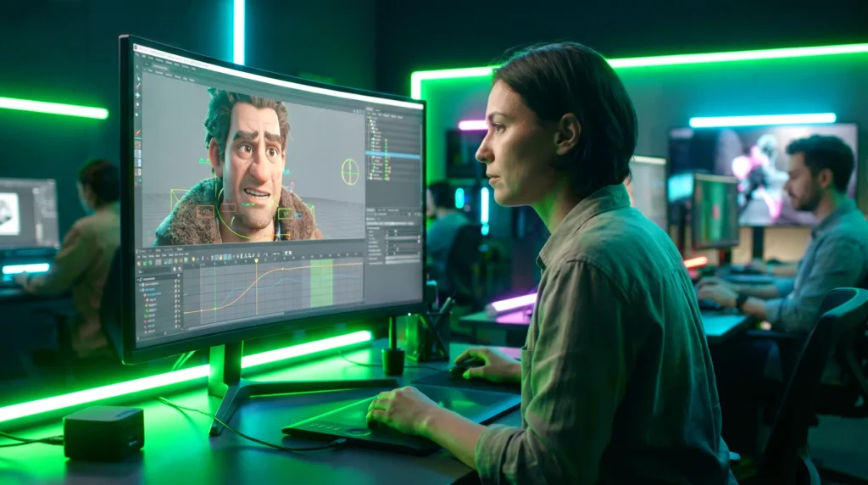Image resolution: width=868 pixels, height=485 pixels.
Task: Expand the root item in the outliner tree
Action: click(368, 119)
